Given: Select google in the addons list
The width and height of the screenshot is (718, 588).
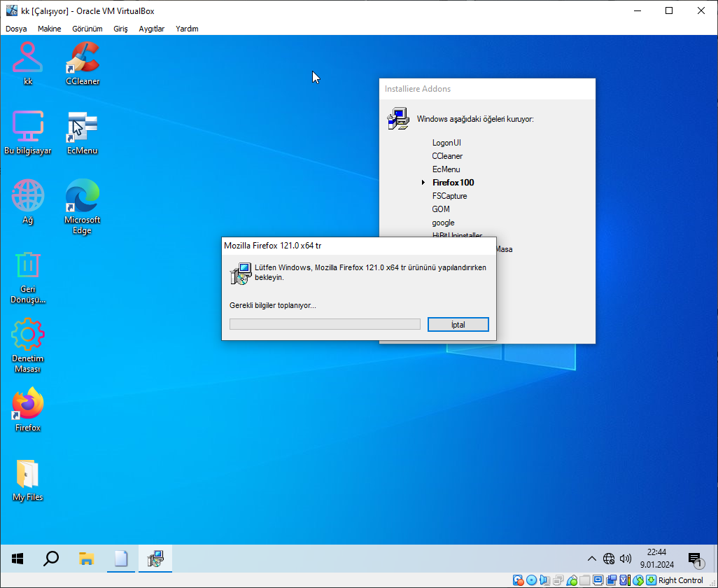Looking at the screenshot, I should click(x=443, y=223).
